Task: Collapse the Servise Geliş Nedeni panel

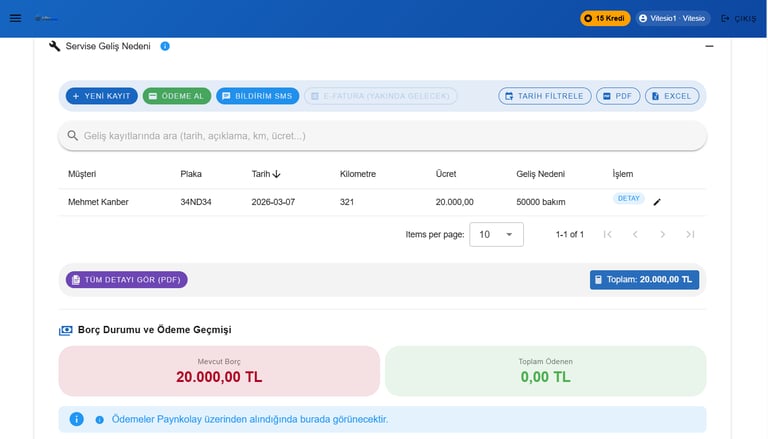Action: click(x=709, y=46)
